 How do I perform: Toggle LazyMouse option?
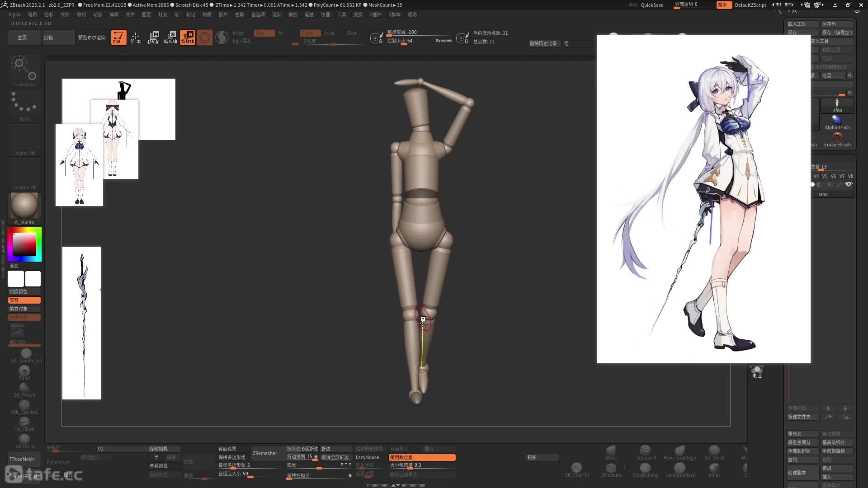pyautogui.click(x=367, y=457)
